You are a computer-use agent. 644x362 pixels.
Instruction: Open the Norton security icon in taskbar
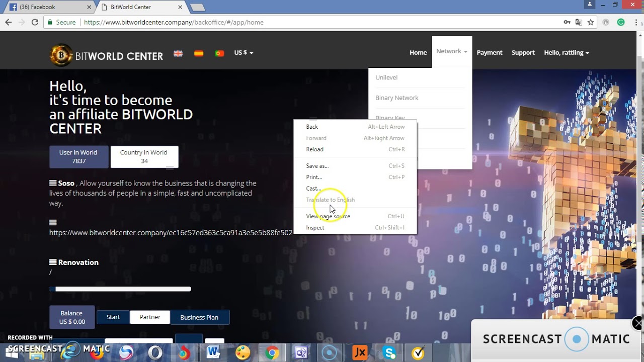click(418, 352)
